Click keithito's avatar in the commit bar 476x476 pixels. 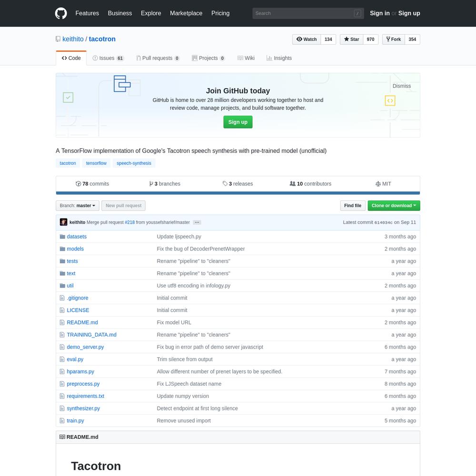[63, 222]
